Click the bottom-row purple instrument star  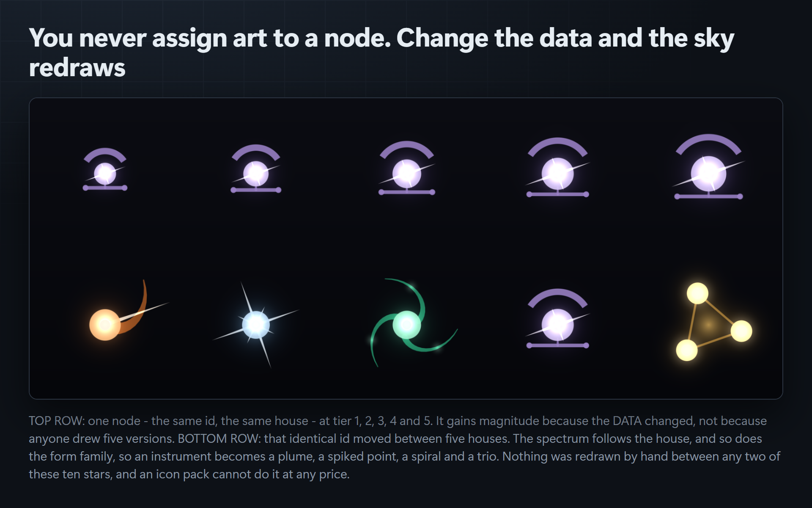[557, 319]
